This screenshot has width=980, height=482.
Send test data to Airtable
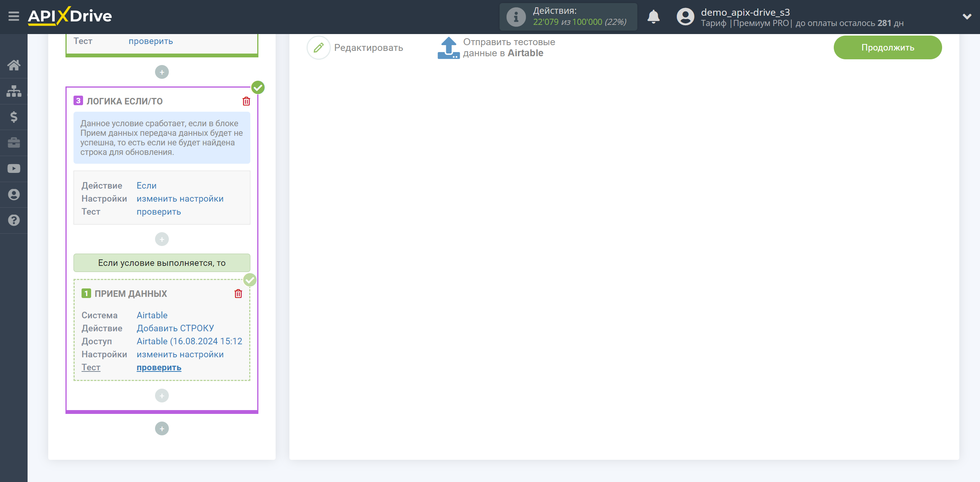click(x=509, y=47)
